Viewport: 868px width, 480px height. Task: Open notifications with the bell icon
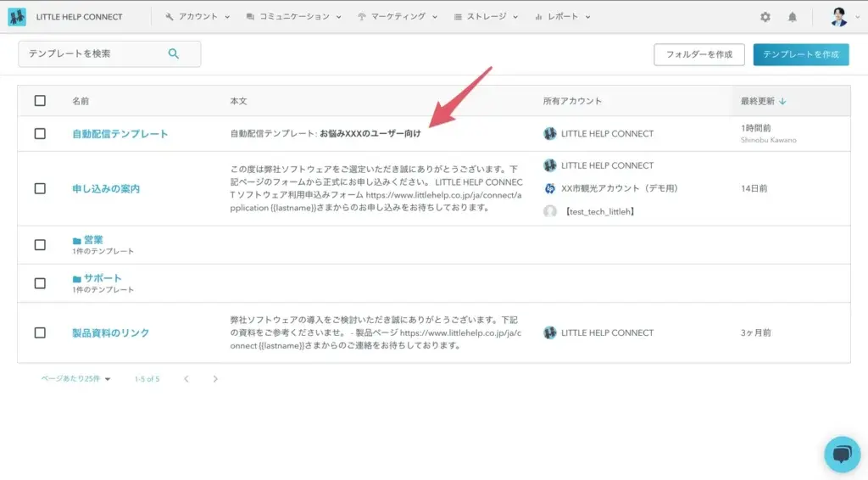(793, 17)
